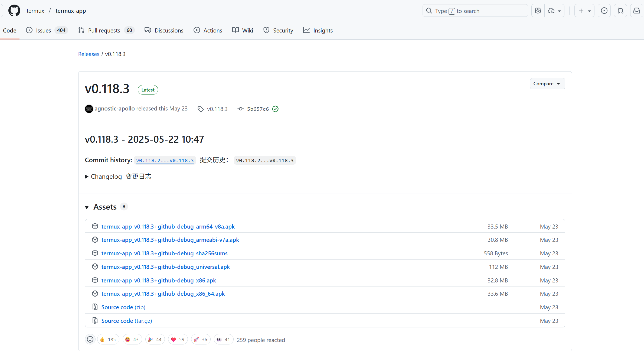Click the Latest badge
The height and width of the screenshot is (358, 644).
pos(148,90)
